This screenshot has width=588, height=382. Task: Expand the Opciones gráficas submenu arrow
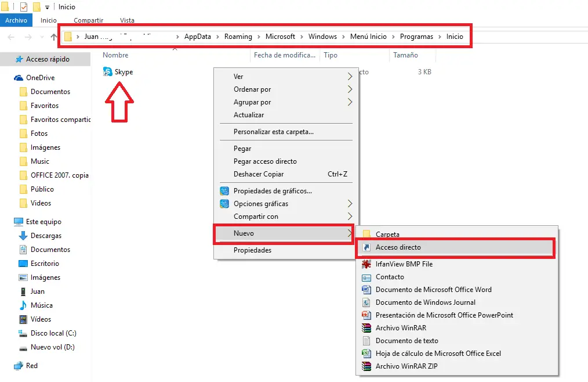tap(350, 204)
